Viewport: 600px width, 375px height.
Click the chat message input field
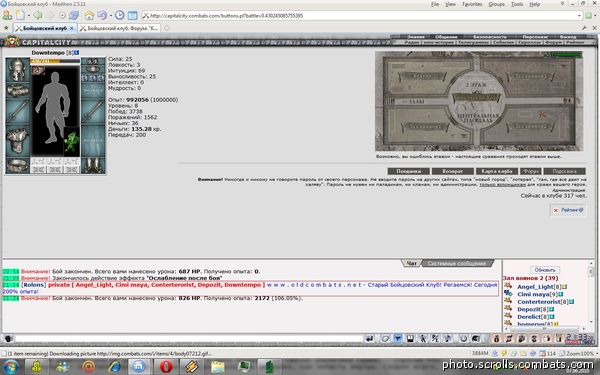click(188, 339)
